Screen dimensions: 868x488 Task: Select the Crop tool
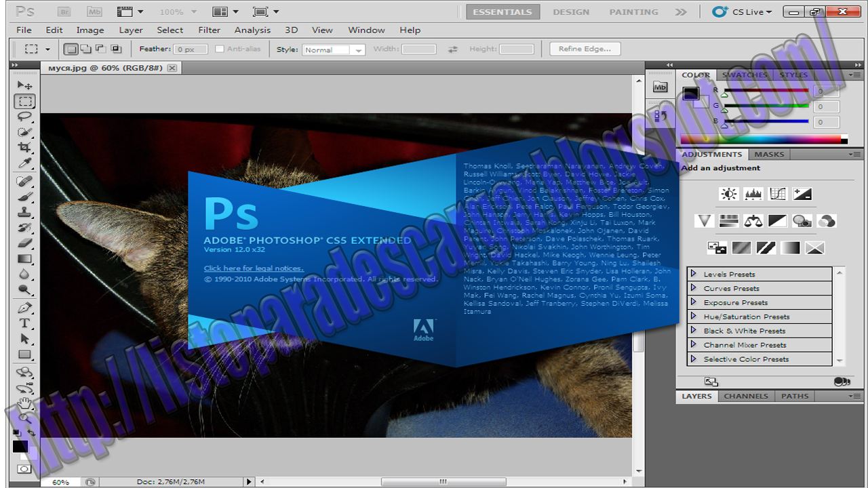click(24, 148)
